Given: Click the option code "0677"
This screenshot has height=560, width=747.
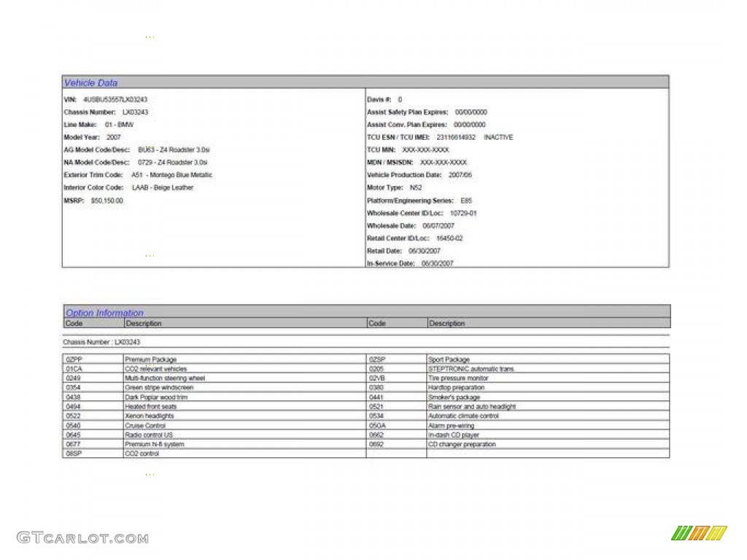Looking at the screenshot, I should [x=74, y=444].
